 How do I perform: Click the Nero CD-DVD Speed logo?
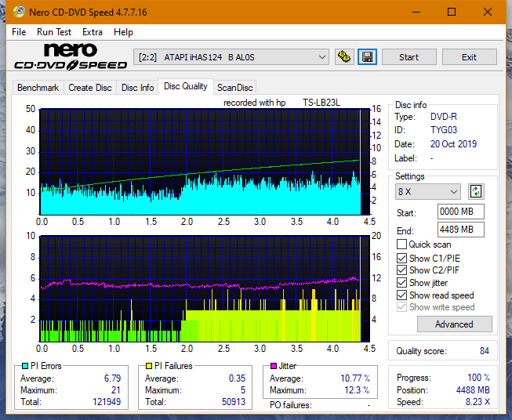coord(71,56)
